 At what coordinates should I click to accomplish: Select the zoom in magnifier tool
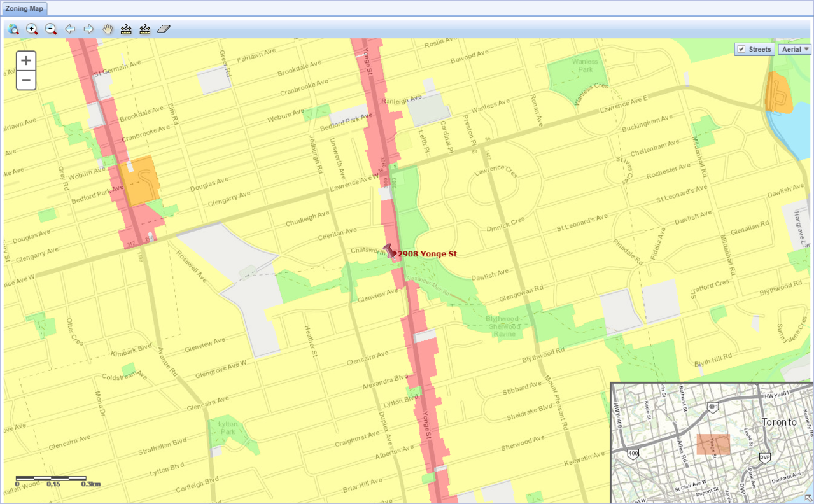[32, 29]
